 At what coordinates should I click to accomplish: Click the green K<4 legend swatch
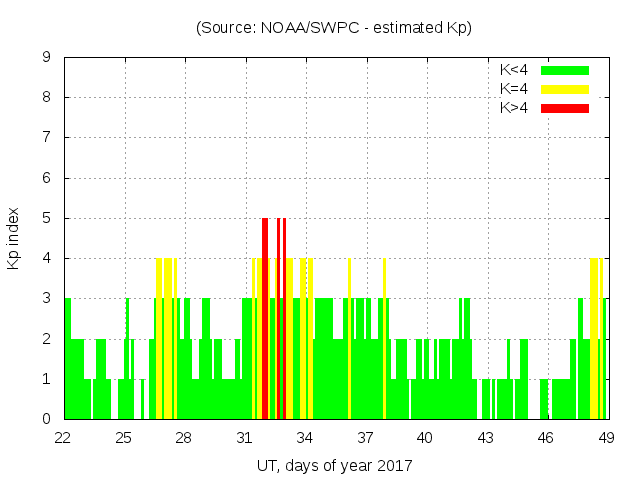click(565, 70)
